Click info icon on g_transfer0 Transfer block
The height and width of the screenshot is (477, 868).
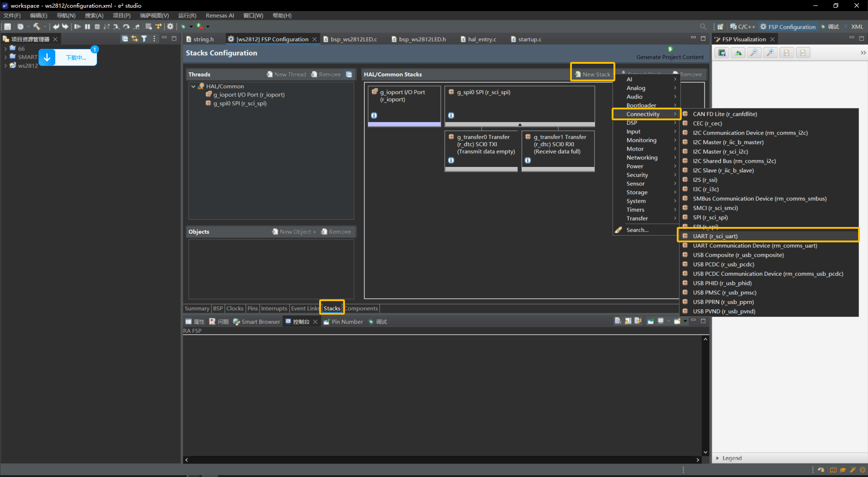[451, 161]
